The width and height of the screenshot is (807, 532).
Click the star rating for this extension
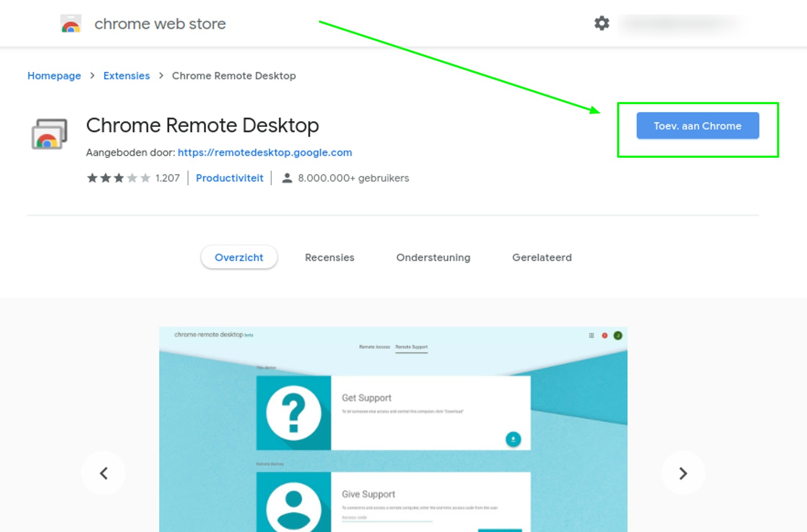coord(118,178)
